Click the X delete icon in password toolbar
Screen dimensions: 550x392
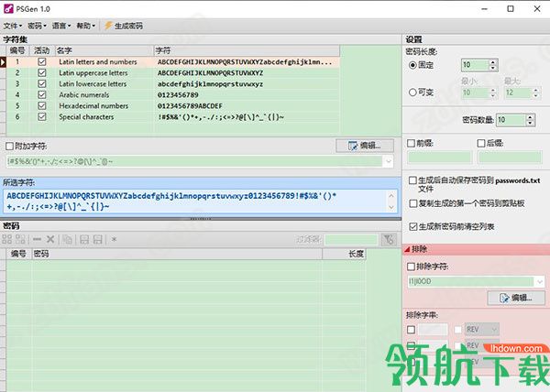pyautogui.click(x=50, y=240)
